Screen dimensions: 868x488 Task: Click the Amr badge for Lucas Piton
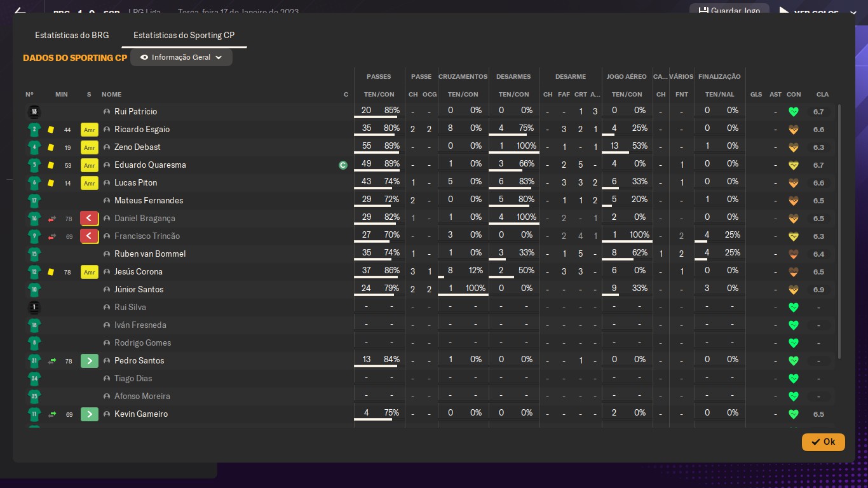(89, 183)
